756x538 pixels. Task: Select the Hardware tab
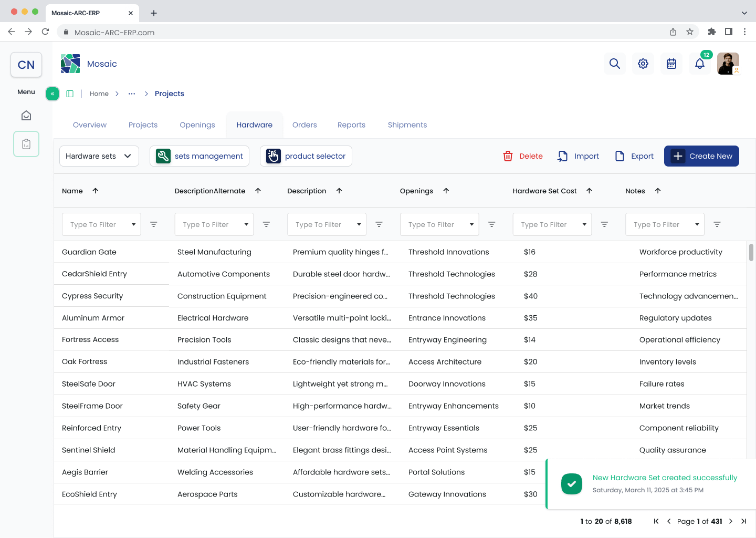click(255, 125)
